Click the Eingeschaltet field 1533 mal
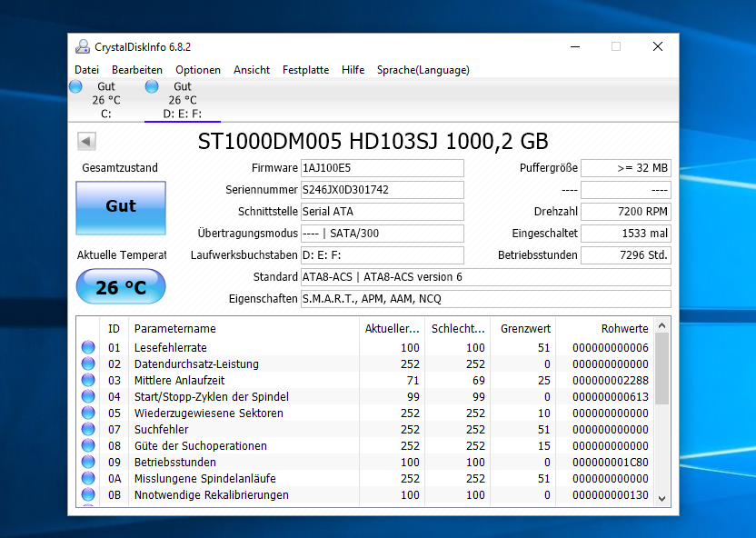The image size is (756, 538). tap(626, 234)
